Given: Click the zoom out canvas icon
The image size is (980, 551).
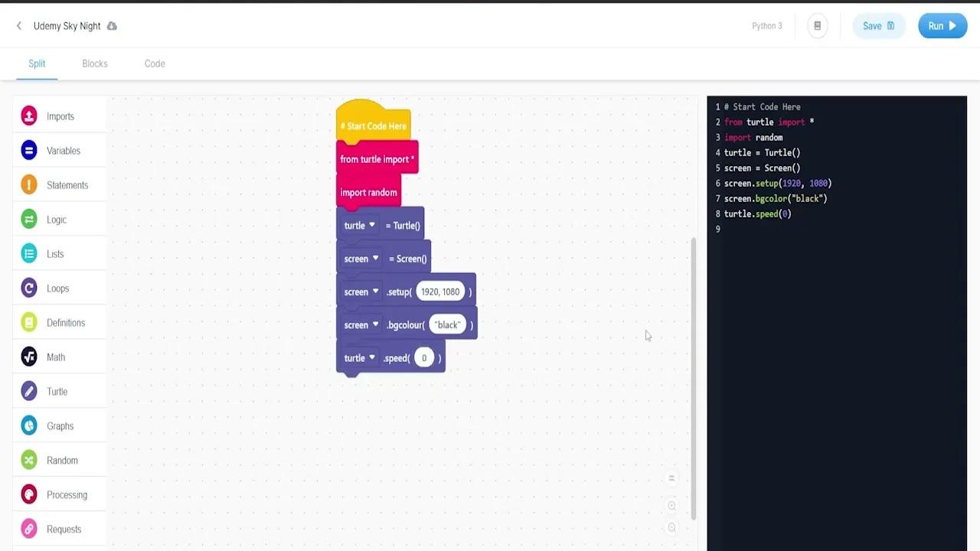Looking at the screenshot, I should pyautogui.click(x=671, y=527).
